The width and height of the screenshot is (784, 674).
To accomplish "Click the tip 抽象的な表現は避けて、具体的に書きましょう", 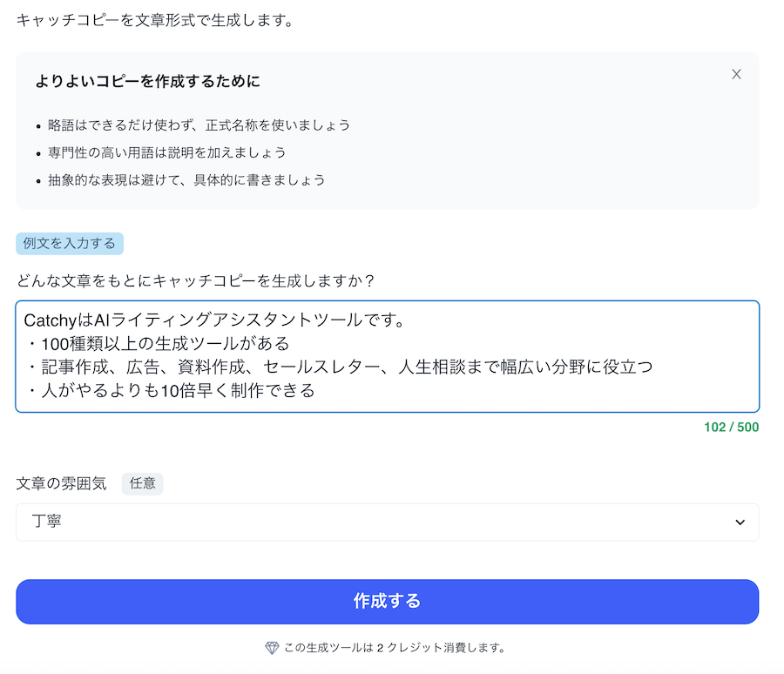I will tap(186, 180).
